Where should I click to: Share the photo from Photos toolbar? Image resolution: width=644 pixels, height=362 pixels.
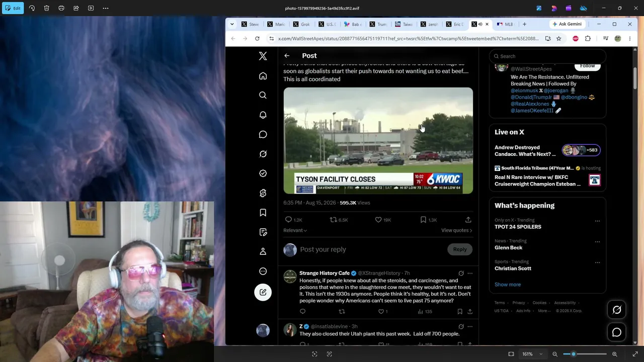76,8
